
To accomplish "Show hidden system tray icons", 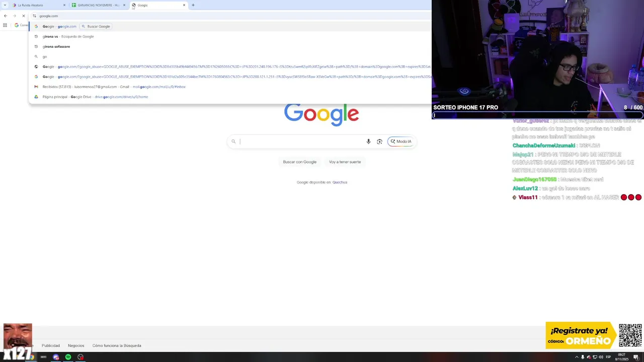I will (577, 357).
